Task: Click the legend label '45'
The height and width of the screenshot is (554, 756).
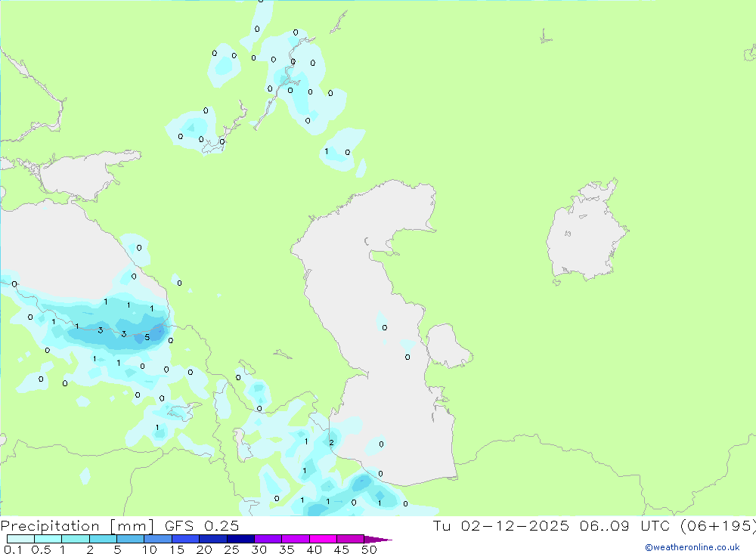Action: pos(342,549)
